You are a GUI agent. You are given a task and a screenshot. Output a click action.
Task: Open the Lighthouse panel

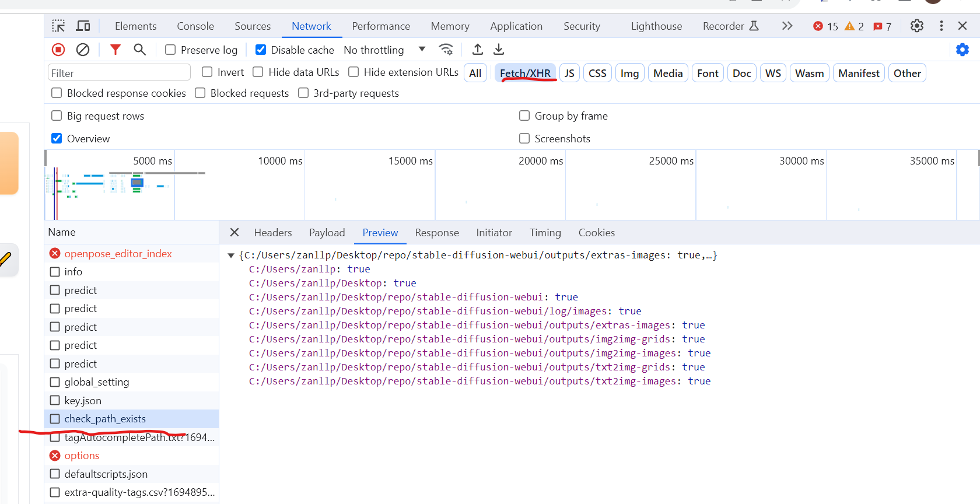[656, 26]
